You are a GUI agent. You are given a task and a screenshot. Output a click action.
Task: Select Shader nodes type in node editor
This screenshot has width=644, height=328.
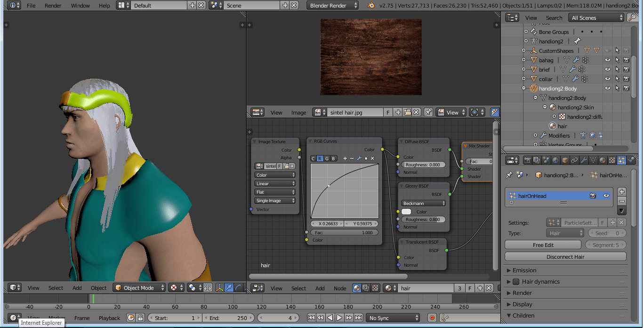click(357, 288)
